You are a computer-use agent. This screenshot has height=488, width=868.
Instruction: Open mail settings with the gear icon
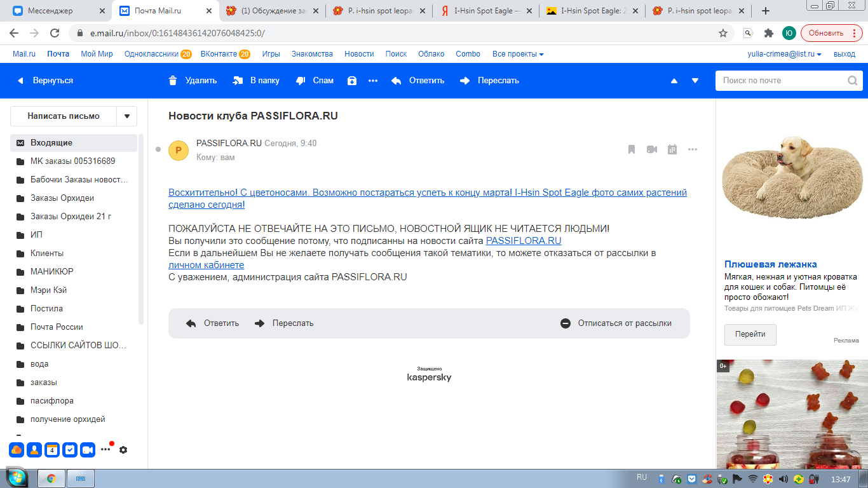click(123, 450)
